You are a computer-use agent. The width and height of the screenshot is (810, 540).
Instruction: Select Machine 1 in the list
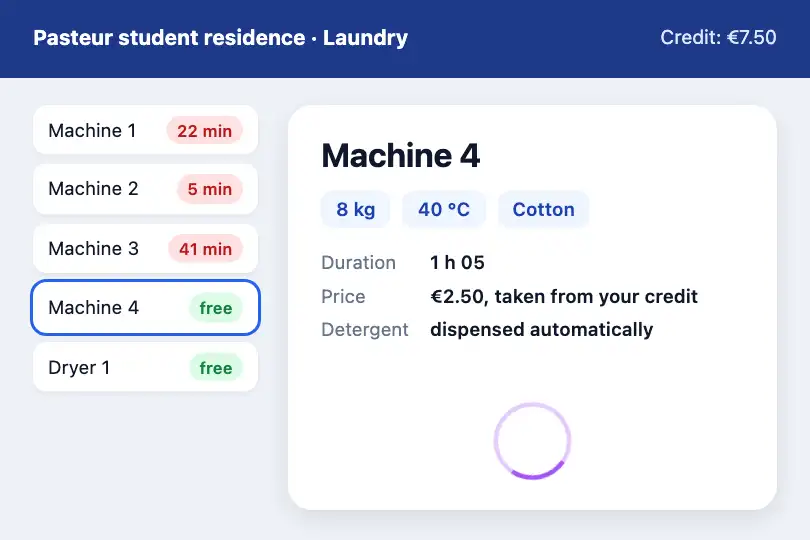click(x=145, y=130)
